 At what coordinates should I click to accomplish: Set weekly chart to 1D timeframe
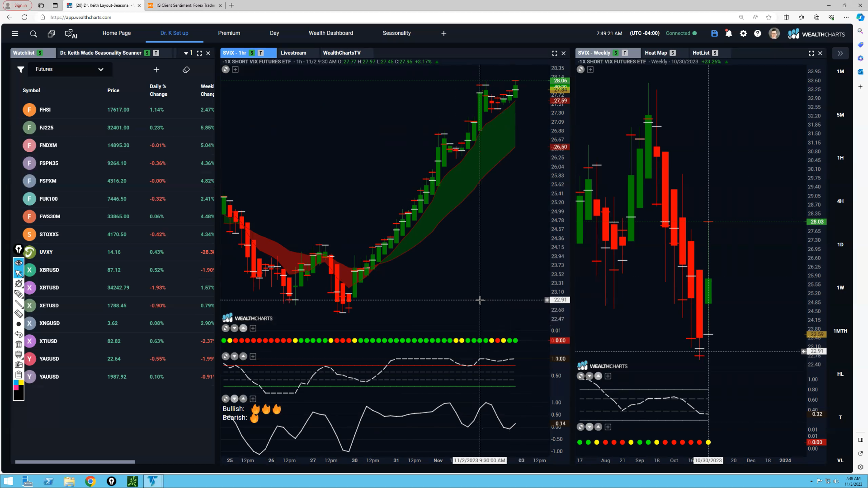pyautogui.click(x=840, y=244)
